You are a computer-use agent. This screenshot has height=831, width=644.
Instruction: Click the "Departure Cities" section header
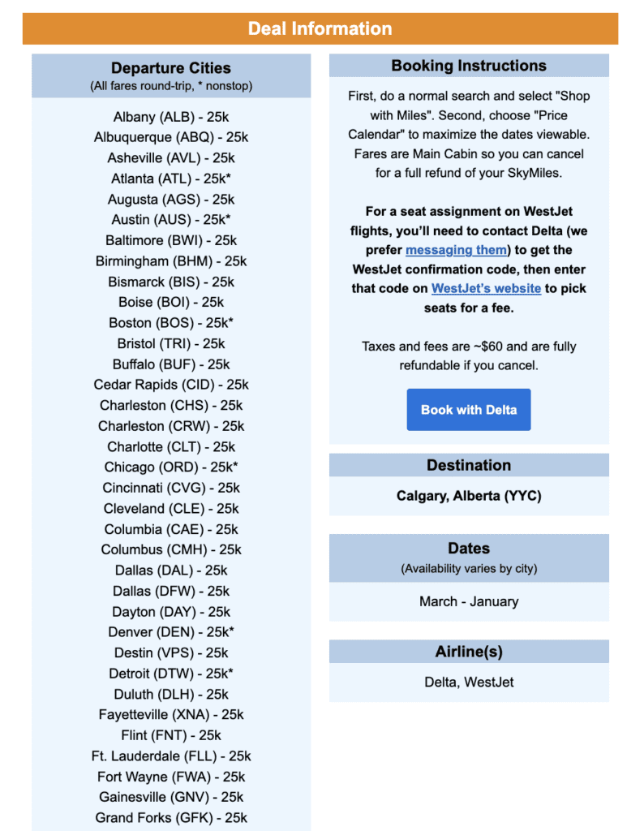point(171,68)
